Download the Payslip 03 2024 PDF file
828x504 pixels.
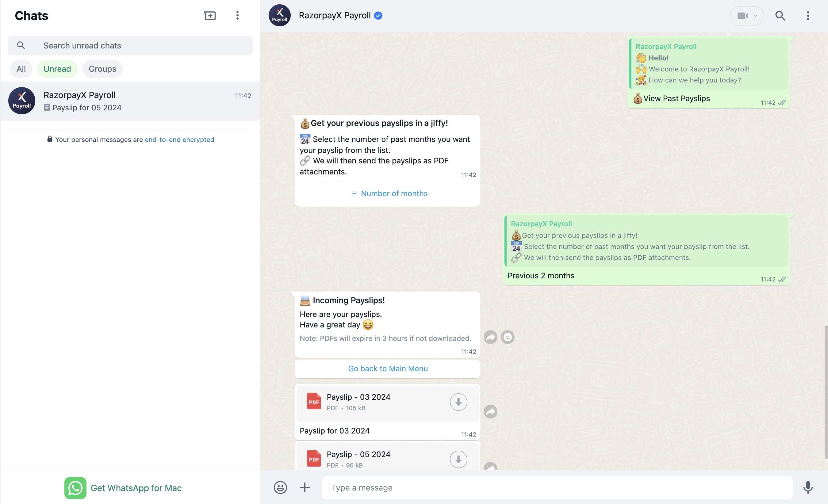(x=458, y=402)
